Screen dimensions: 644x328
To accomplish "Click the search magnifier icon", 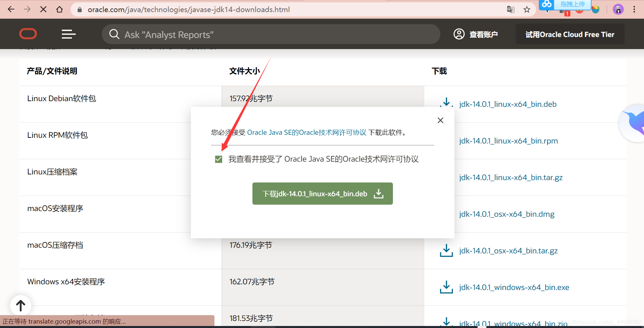I will pos(114,34).
